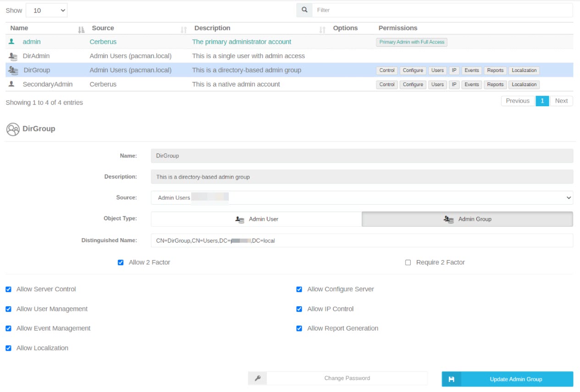Screen dimensions: 580x392
Task: Switch Object Type to Admin User
Action: pyautogui.click(x=256, y=219)
